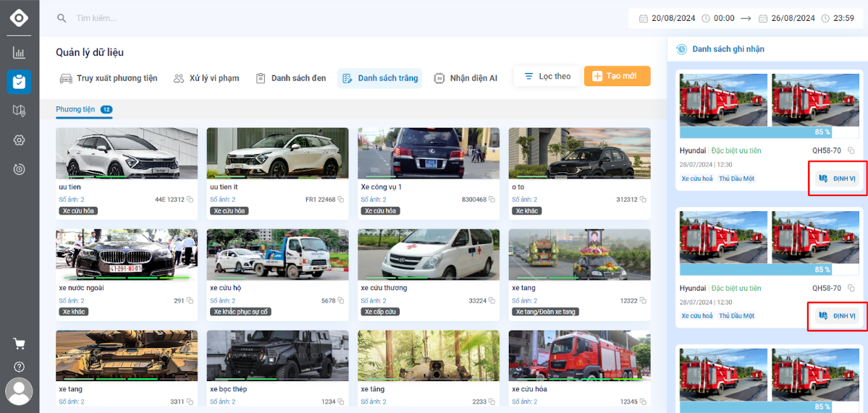Viewport: 868px width, 413px height.
Task: Click the end date calendar icon
Action: tap(763, 18)
